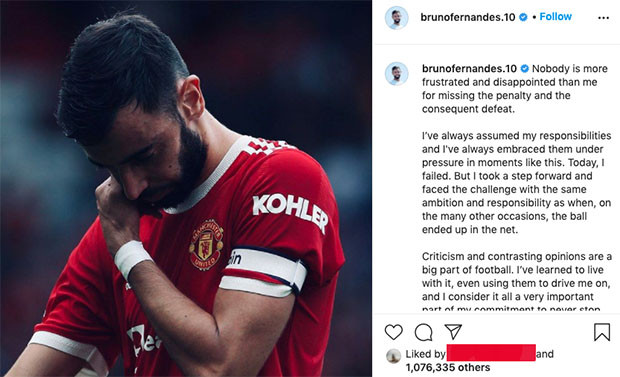
Task: Save the post with the bookmark icon
Action: pos(602,332)
